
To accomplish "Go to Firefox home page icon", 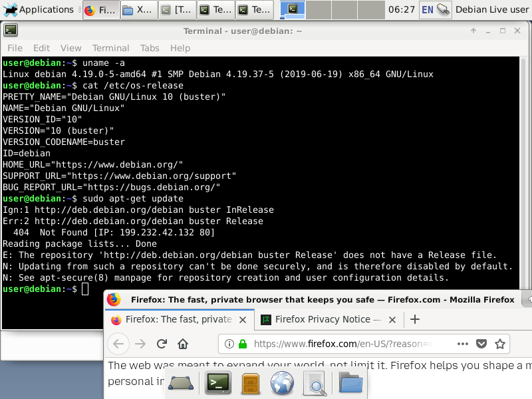I will tap(183, 344).
